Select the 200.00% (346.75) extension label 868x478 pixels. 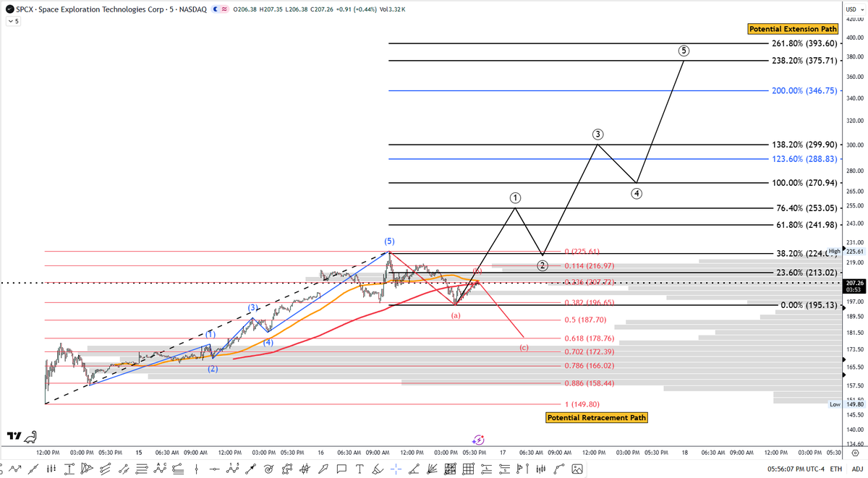click(804, 91)
